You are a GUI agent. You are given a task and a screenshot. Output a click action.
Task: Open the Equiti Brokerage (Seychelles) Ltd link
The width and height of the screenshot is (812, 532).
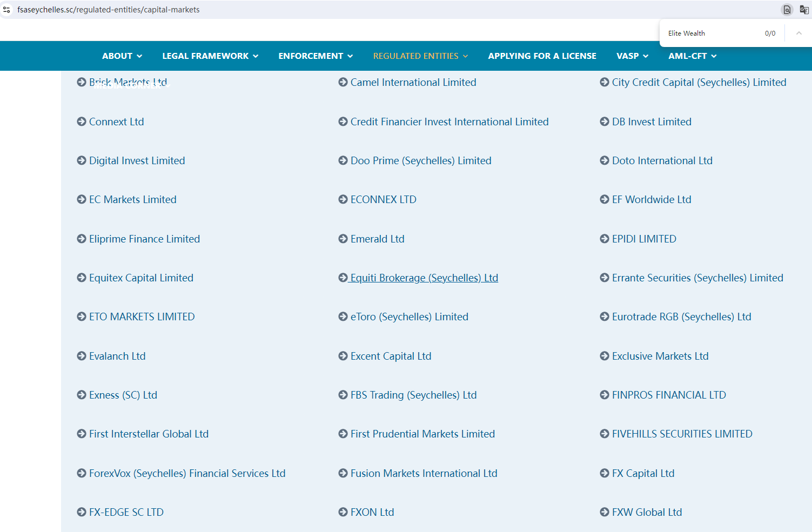[x=424, y=278]
